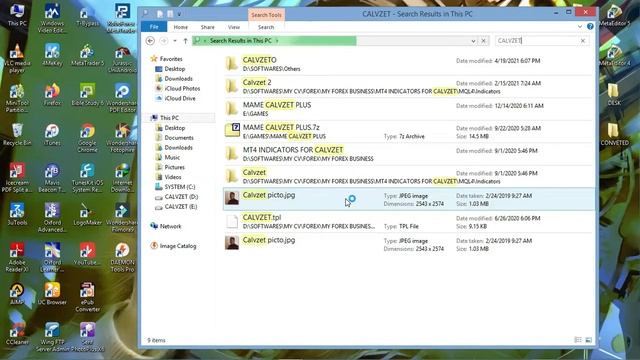The width and height of the screenshot is (640, 360).
Task: Select SYSTEM (C:) drive
Action: pyautogui.click(x=180, y=187)
